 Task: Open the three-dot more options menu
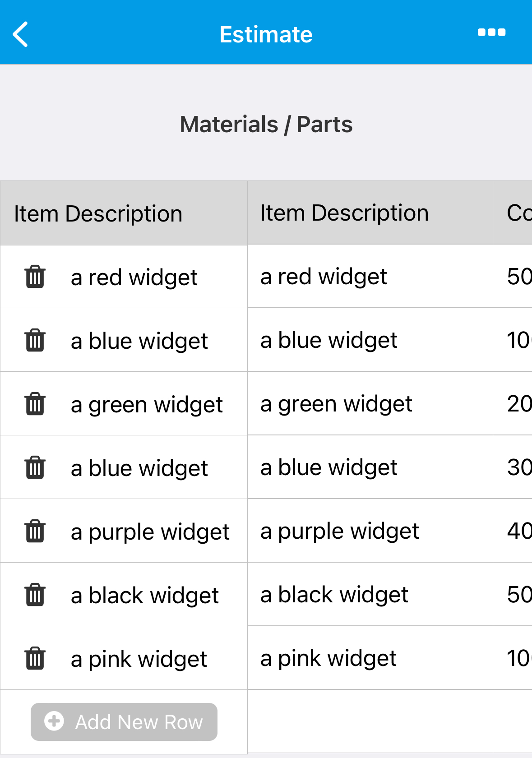(x=491, y=32)
